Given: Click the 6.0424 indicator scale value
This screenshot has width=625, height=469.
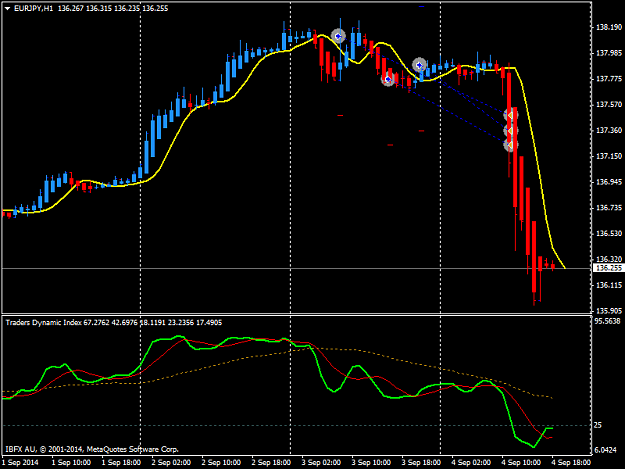Looking at the screenshot, I should [x=605, y=450].
